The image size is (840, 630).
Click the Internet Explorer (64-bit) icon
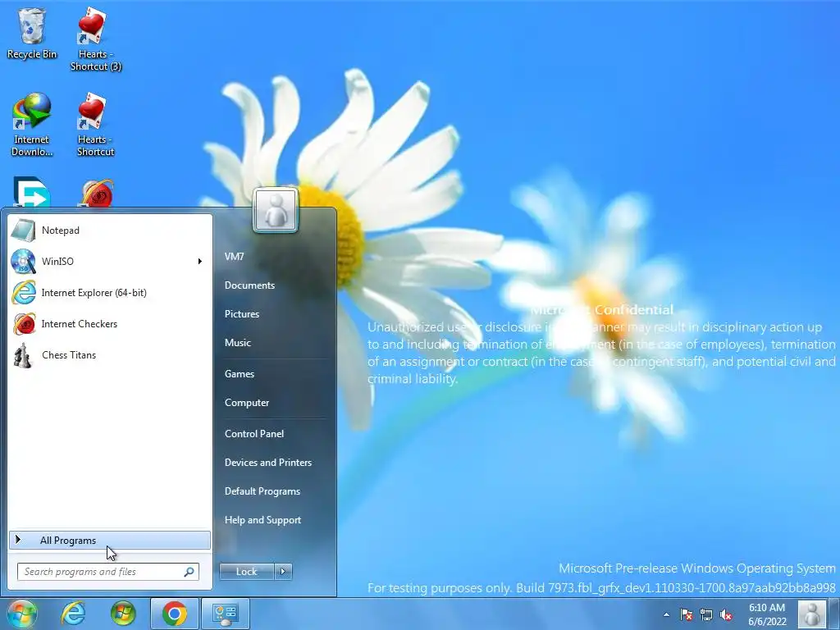coord(23,293)
